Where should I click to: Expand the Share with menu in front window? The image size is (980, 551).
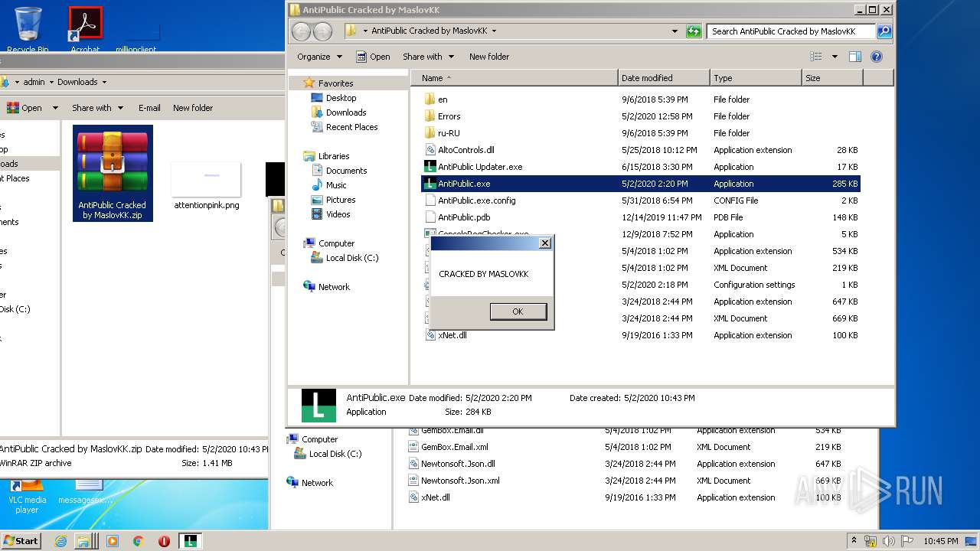(x=428, y=57)
